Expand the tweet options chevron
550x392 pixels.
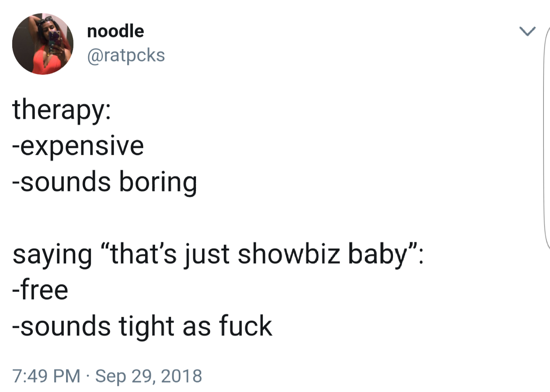point(528,31)
